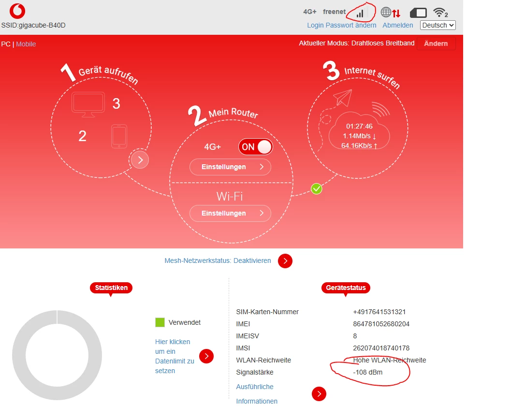Click red arrow next to Mesh-Netzwerkstatus

click(x=285, y=261)
